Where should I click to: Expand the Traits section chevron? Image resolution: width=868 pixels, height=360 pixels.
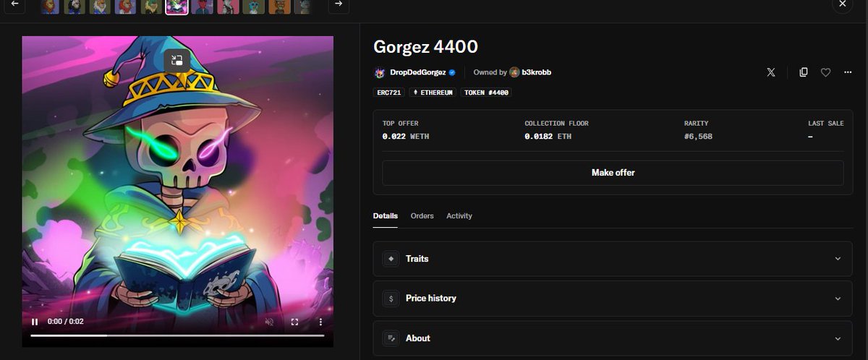tap(838, 259)
